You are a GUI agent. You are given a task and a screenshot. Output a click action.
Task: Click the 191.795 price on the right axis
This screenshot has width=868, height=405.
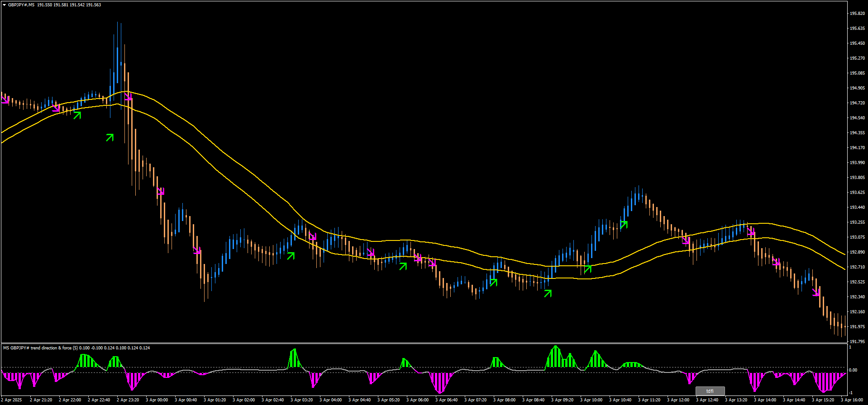tap(857, 342)
